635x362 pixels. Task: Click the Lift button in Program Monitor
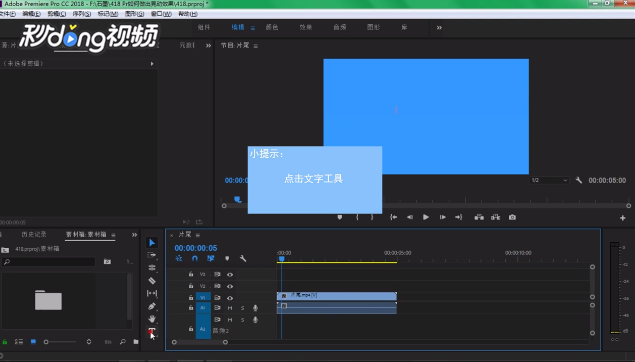coord(479,217)
